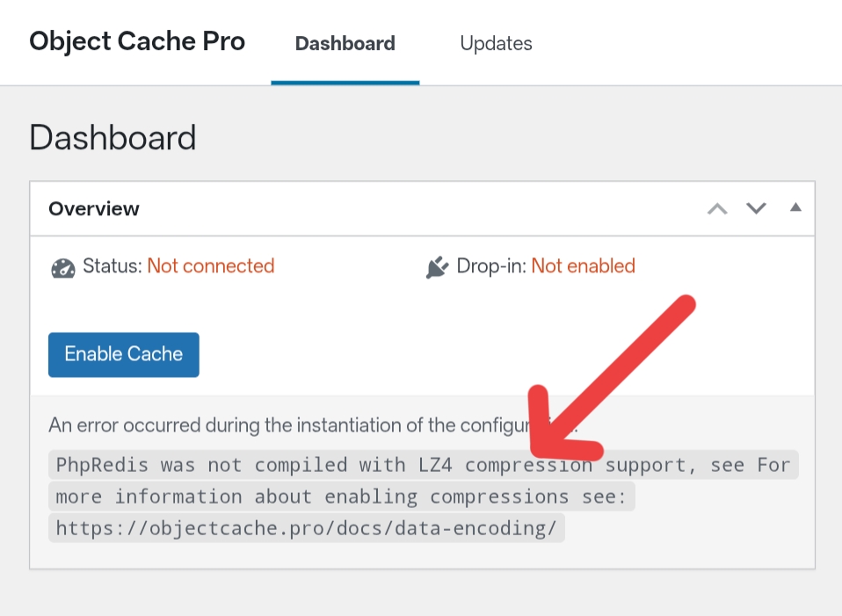The width and height of the screenshot is (842, 616).
Task: Move Overview panel down with chevron
Action: [756, 208]
